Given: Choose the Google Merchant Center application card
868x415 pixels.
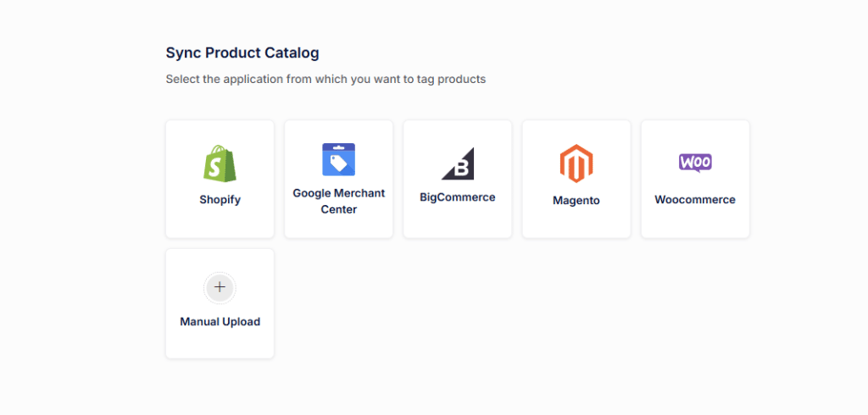Looking at the screenshot, I should point(338,227).
